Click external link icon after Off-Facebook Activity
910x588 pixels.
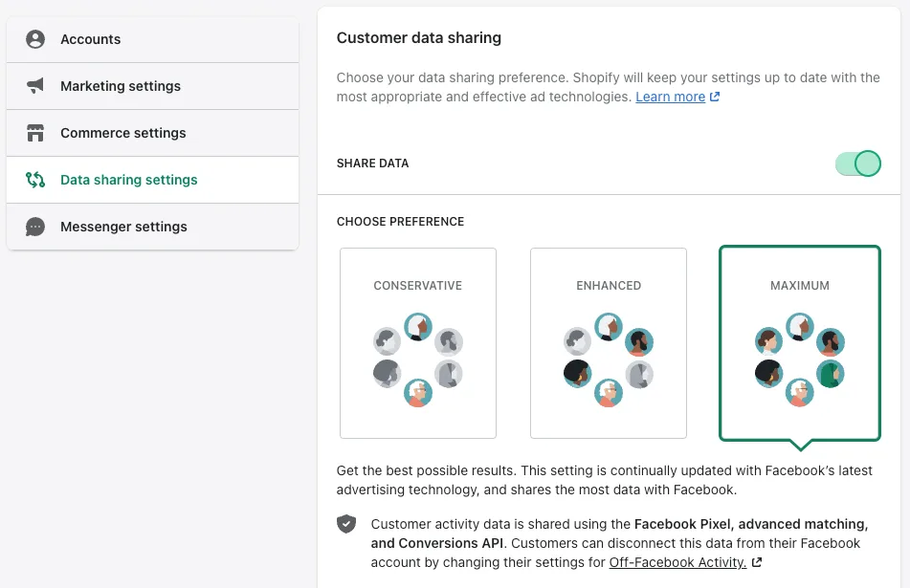(756, 562)
